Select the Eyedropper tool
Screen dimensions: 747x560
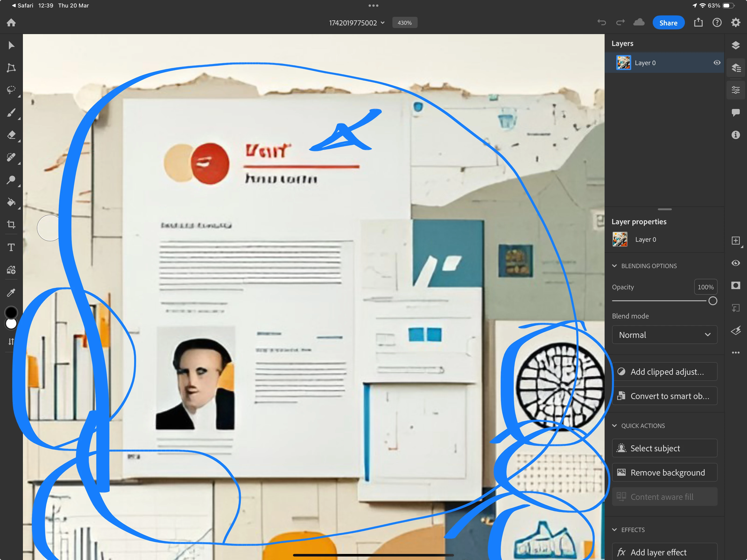[x=11, y=292]
